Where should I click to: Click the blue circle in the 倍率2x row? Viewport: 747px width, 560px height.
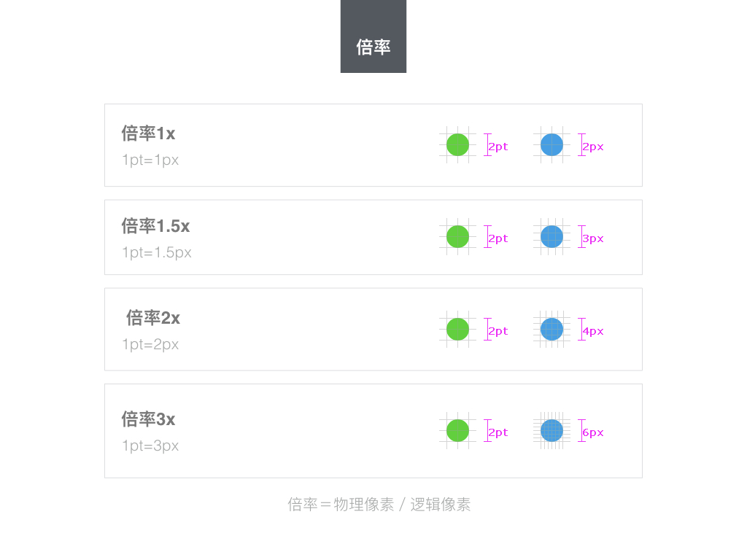click(x=551, y=330)
